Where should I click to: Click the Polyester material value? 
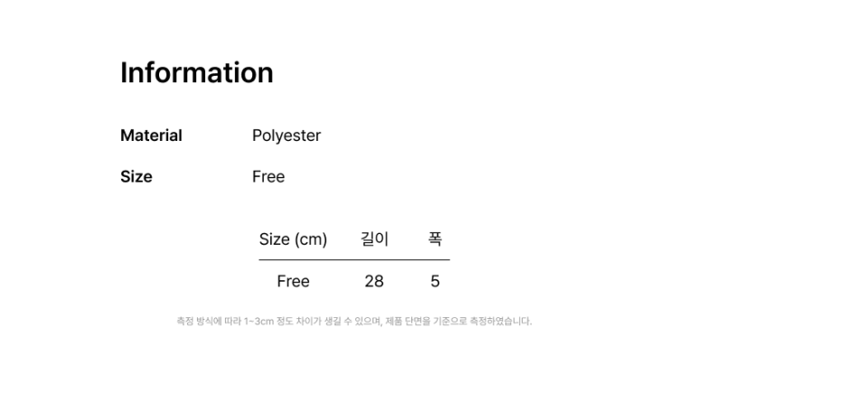[x=287, y=136]
